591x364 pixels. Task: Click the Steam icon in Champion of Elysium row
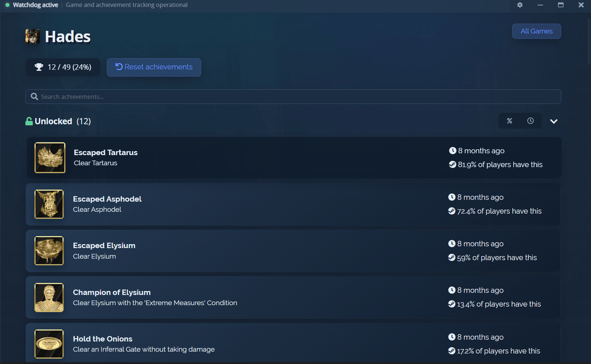[x=452, y=304]
